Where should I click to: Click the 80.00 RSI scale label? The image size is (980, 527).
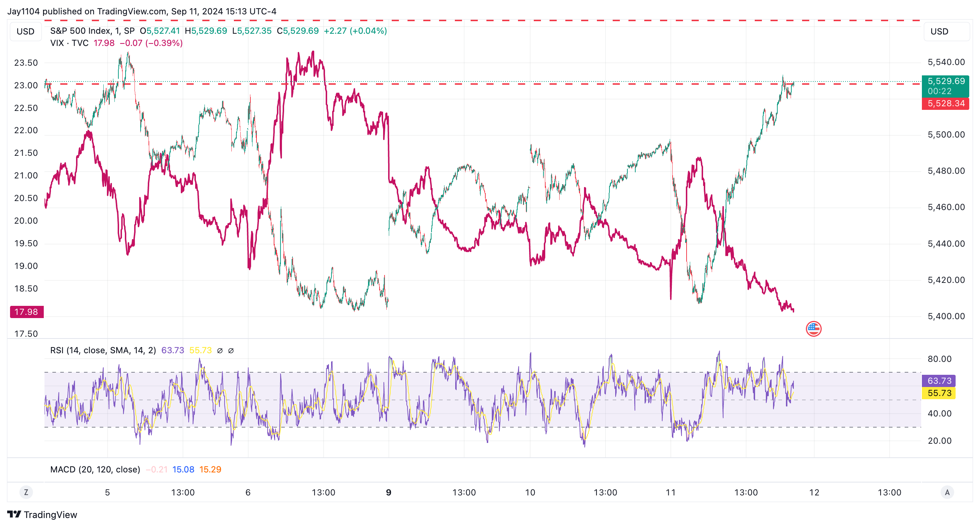(x=939, y=358)
